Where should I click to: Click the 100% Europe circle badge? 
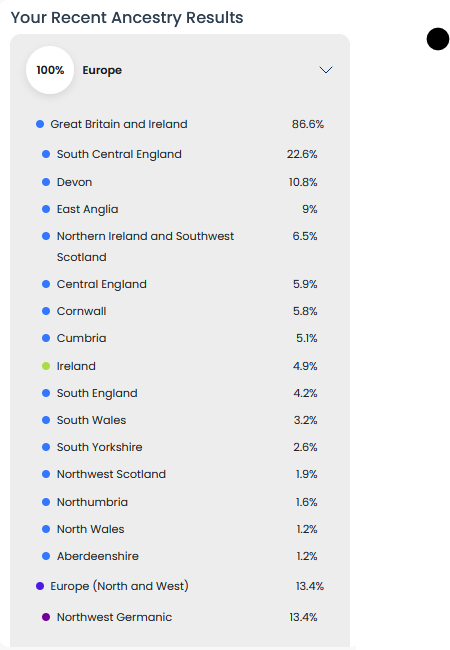coord(50,70)
